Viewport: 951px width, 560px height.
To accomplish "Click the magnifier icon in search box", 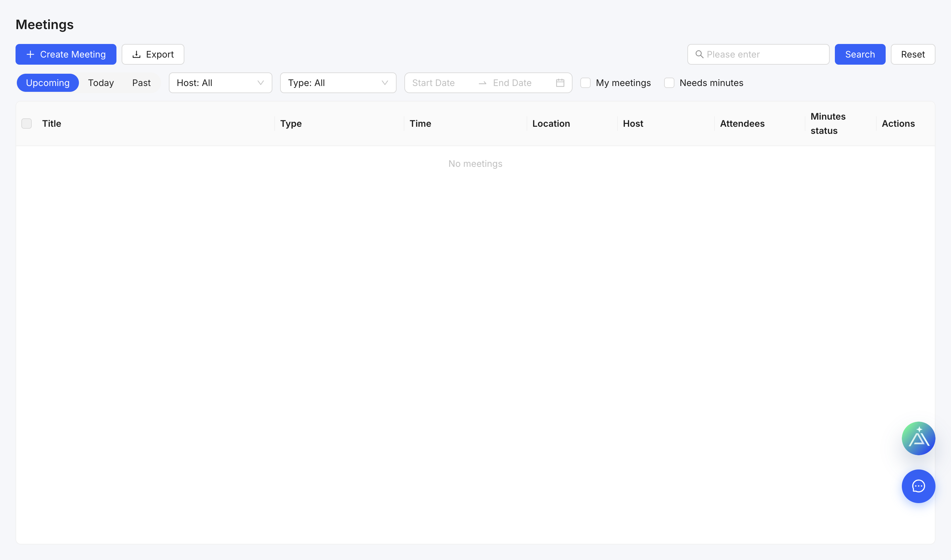I will pyautogui.click(x=699, y=54).
